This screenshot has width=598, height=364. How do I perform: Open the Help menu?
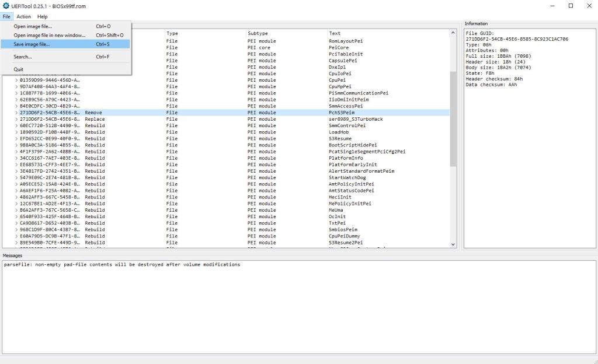tap(41, 16)
